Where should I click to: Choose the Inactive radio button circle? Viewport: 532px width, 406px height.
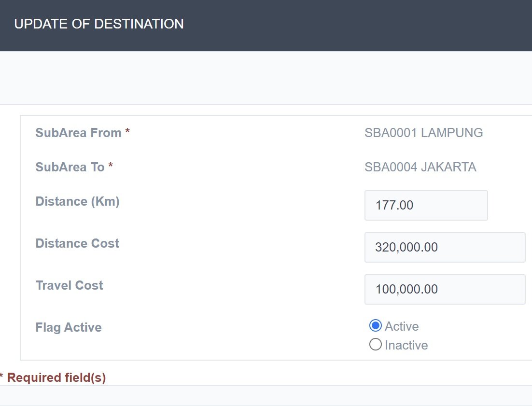[x=375, y=345]
